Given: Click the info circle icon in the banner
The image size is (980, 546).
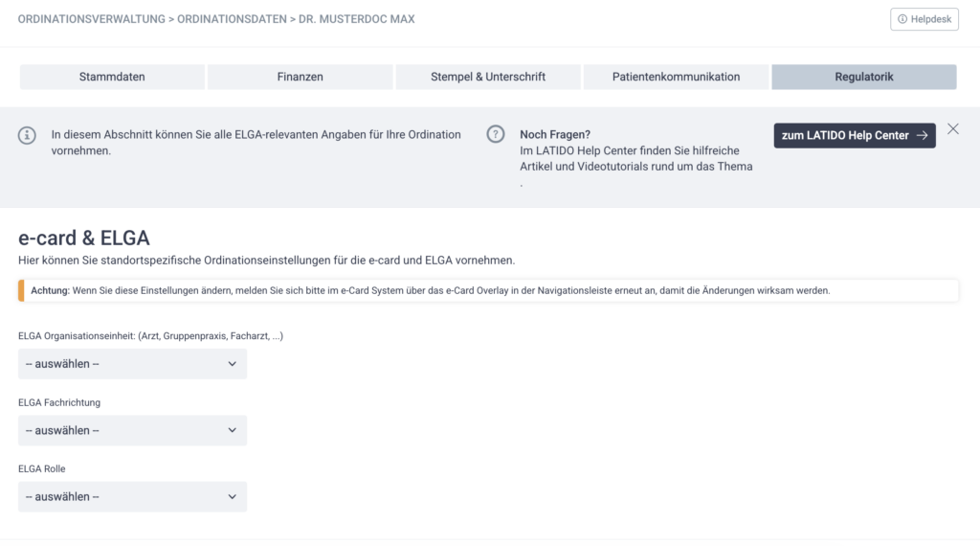Looking at the screenshot, I should point(27,135).
